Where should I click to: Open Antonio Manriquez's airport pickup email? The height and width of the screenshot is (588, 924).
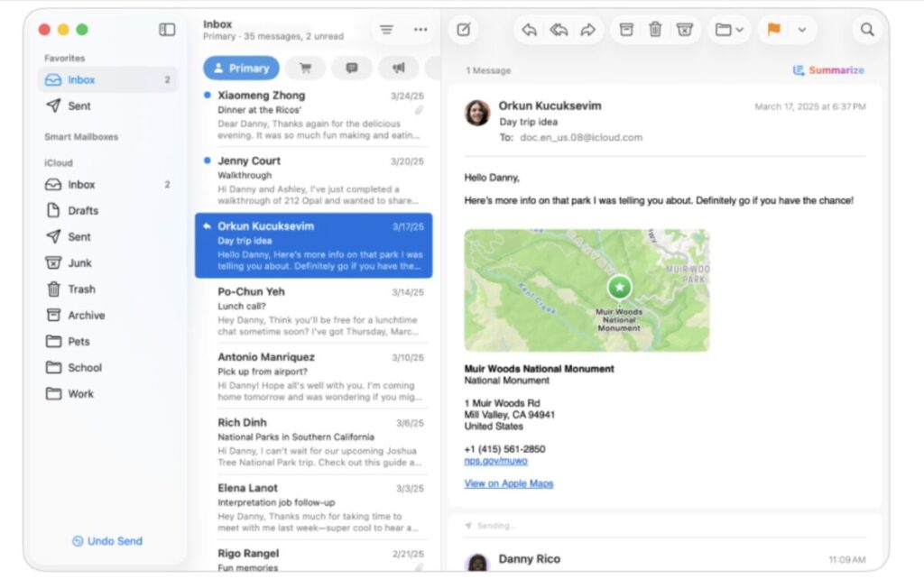tap(313, 376)
